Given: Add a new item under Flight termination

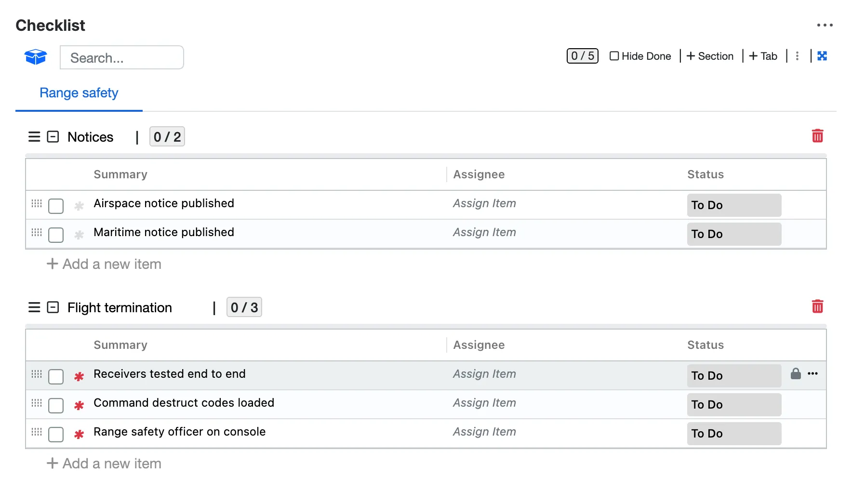Looking at the screenshot, I should coord(104,464).
